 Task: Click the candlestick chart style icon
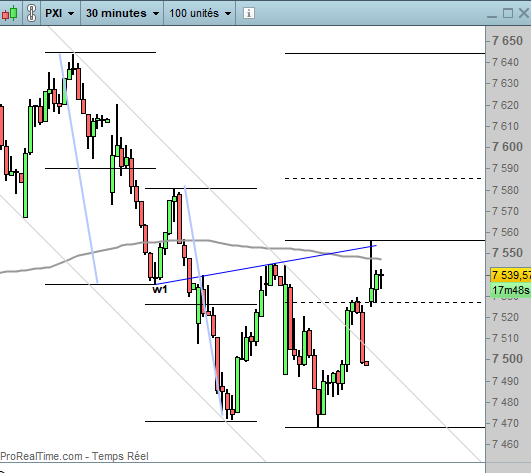click(x=10, y=13)
